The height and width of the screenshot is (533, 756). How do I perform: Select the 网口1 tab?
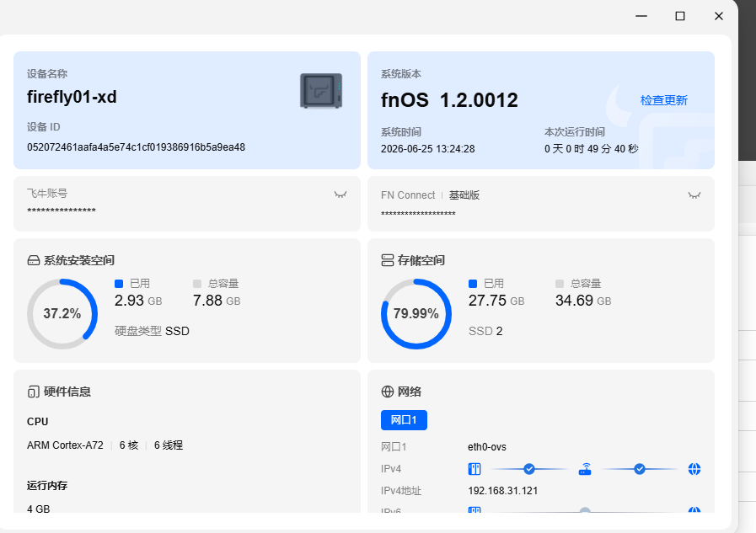(x=404, y=420)
